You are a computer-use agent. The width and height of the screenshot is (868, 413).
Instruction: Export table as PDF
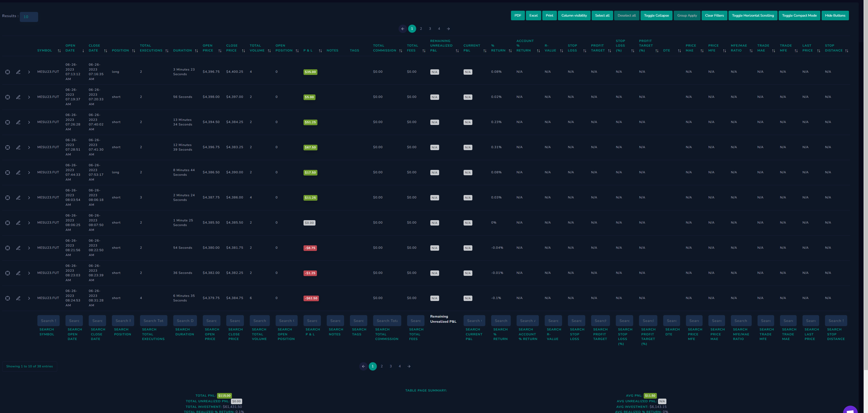click(518, 15)
